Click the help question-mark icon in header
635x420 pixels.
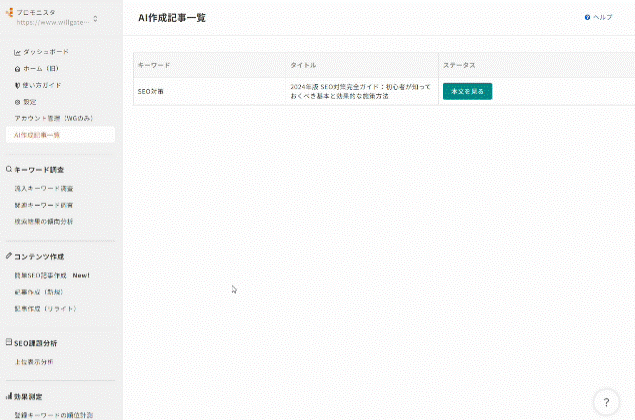pos(587,18)
